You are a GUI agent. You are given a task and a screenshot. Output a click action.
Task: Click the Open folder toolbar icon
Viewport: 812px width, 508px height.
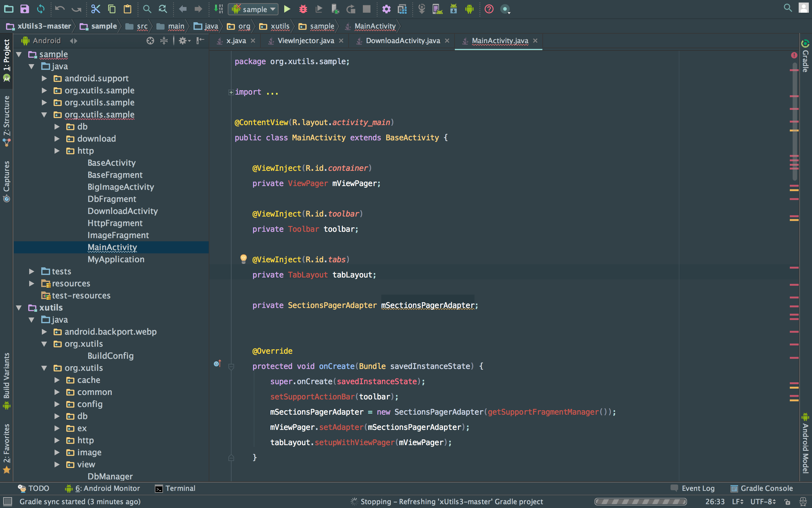(9, 9)
